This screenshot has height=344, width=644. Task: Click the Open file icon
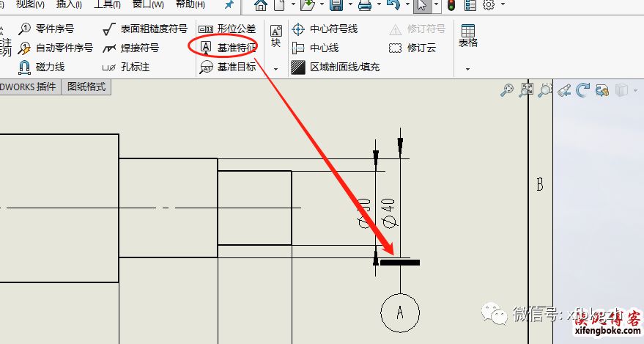click(x=307, y=5)
